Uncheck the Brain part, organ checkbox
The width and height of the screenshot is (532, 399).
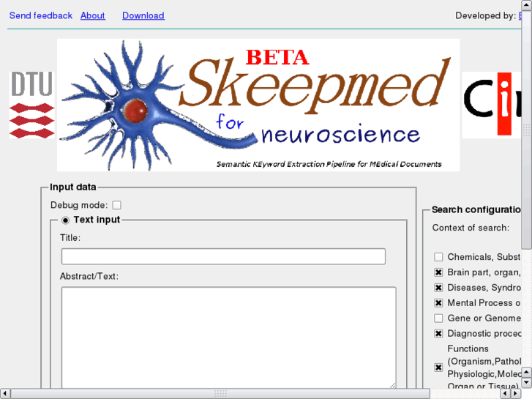[438, 272]
